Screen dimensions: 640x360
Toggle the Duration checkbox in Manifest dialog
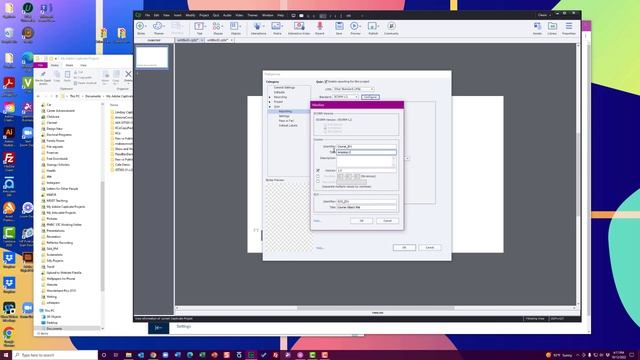(x=318, y=176)
